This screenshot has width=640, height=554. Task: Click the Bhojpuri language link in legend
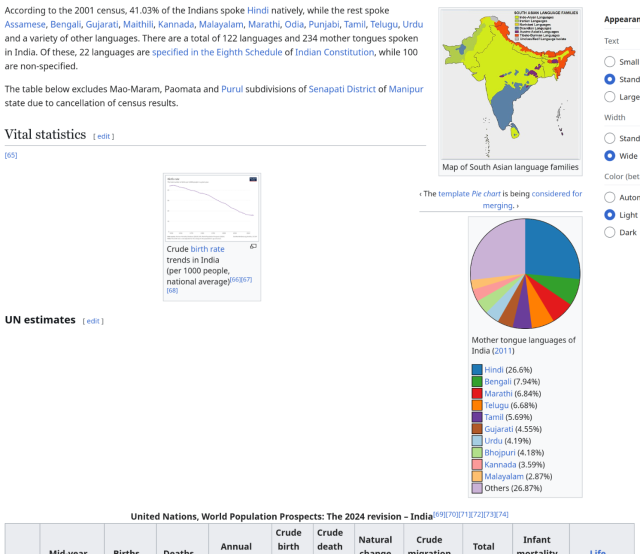pos(502,453)
